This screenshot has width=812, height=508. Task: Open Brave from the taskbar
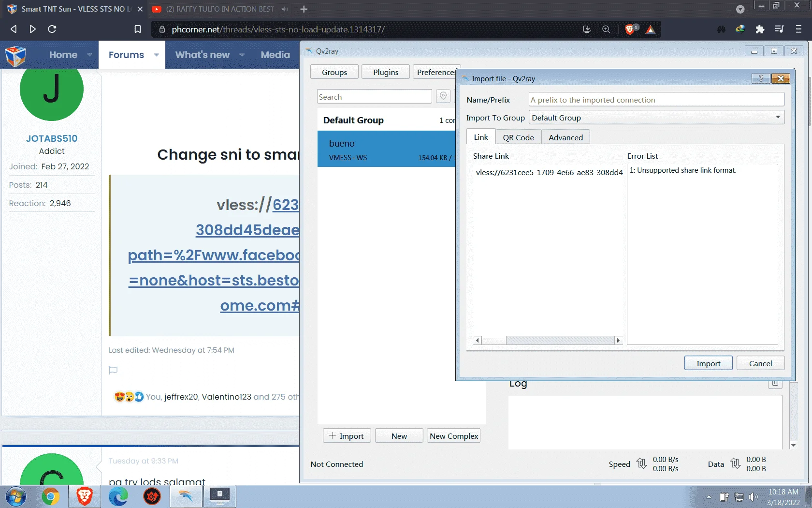click(84, 497)
